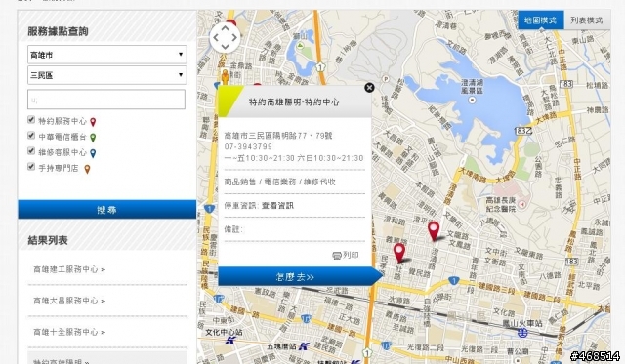
Task: Open 高雄建工服務中心 result
Action: point(69,269)
